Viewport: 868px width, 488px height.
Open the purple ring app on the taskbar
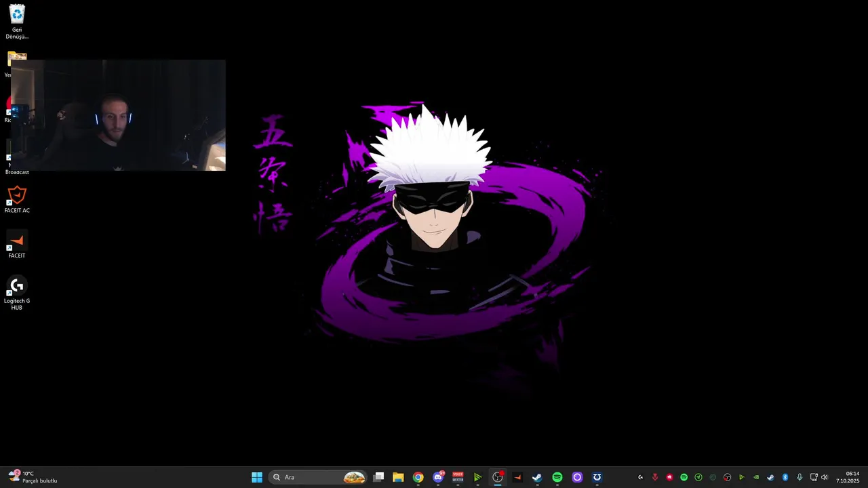tap(577, 477)
